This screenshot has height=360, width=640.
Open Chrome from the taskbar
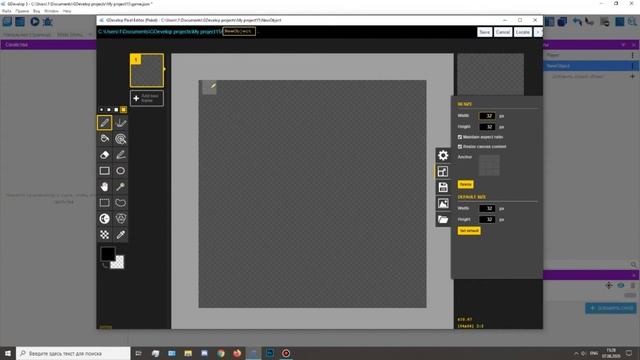pyautogui.click(x=221, y=353)
